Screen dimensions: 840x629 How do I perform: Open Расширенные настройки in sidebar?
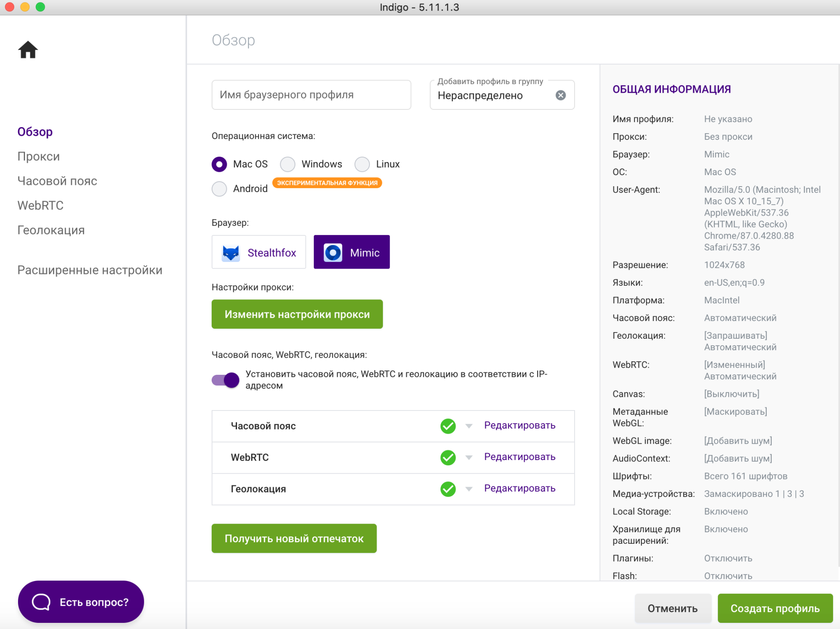(x=90, y=270)
